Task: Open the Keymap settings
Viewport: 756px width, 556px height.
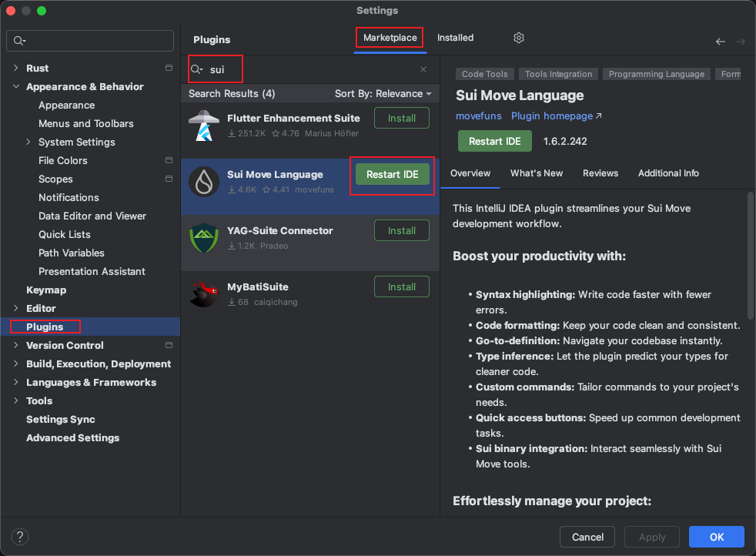Action: pyautogui.click(x=45, y=290)
